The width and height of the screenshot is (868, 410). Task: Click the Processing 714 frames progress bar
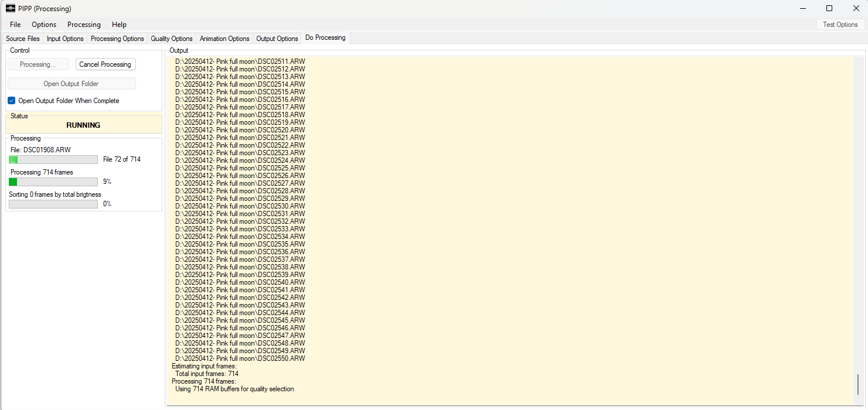pyautogui.click(x=53, y=182)
